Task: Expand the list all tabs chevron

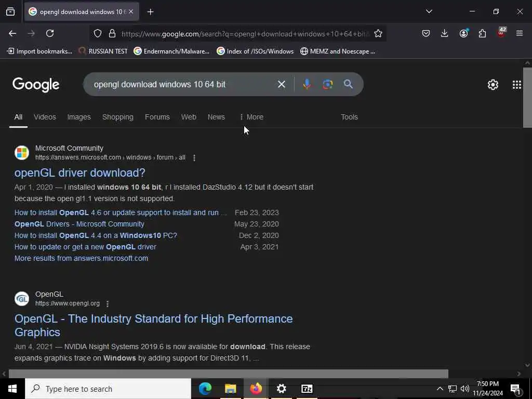Action: pos(429,11)
